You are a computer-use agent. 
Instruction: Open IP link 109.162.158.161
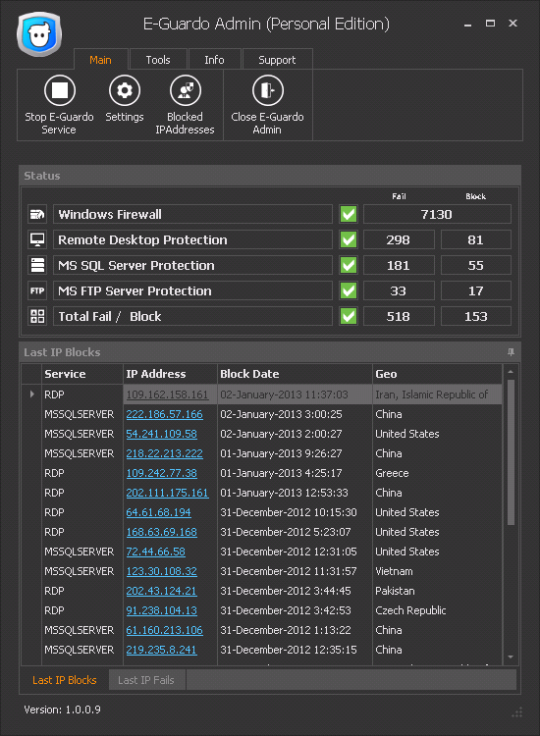point(167,394)
